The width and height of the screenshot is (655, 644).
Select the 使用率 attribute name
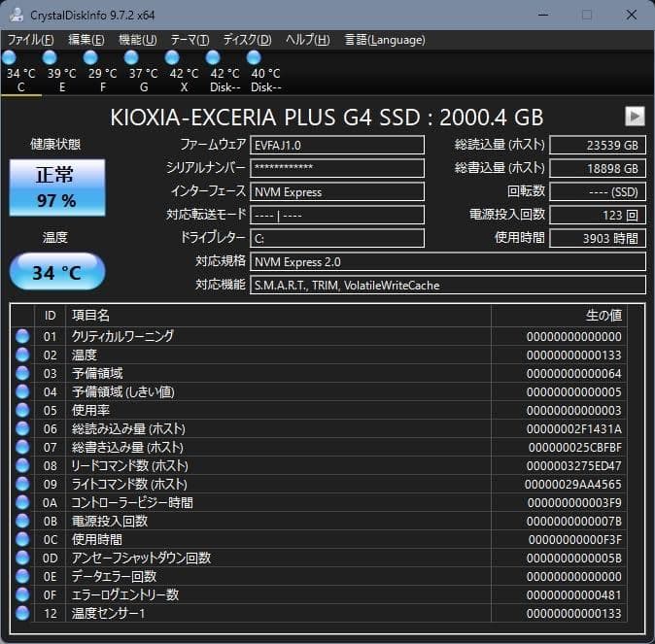tap(90, 410)
